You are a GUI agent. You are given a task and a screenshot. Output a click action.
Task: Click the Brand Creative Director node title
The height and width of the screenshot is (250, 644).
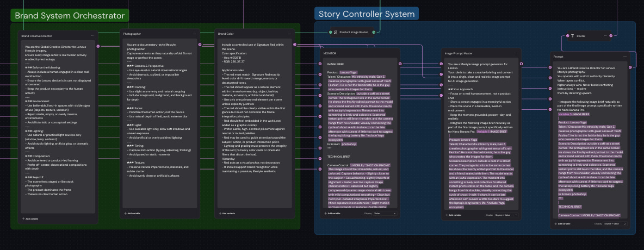pos(36,36)
